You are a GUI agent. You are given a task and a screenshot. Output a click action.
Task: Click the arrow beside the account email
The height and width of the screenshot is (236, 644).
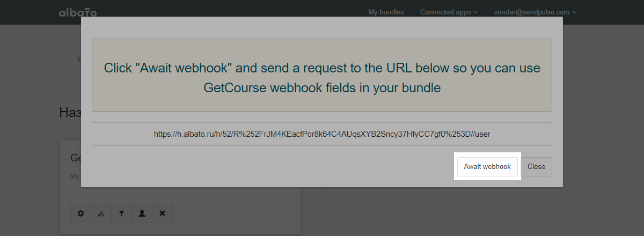(574, 12)
